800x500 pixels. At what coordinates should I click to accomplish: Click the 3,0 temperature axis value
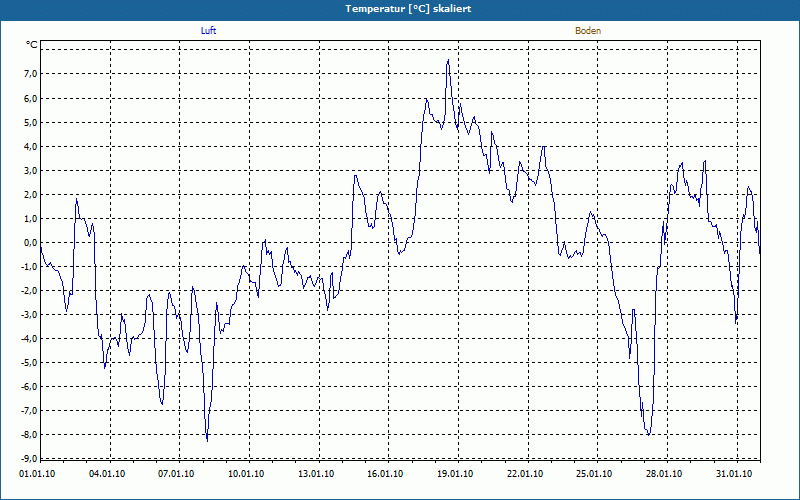(31, 170)
